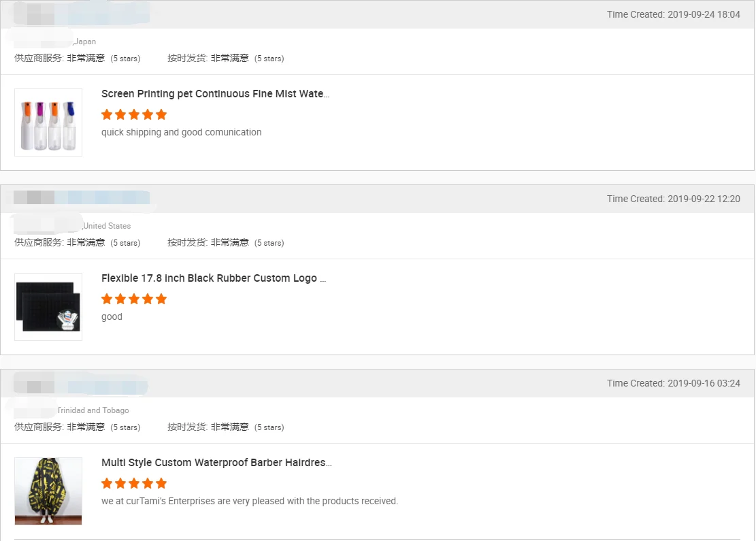Click the last star under Screen Printing product
Viewport: 756px width, 541px height.
click(x=161, y=114)
